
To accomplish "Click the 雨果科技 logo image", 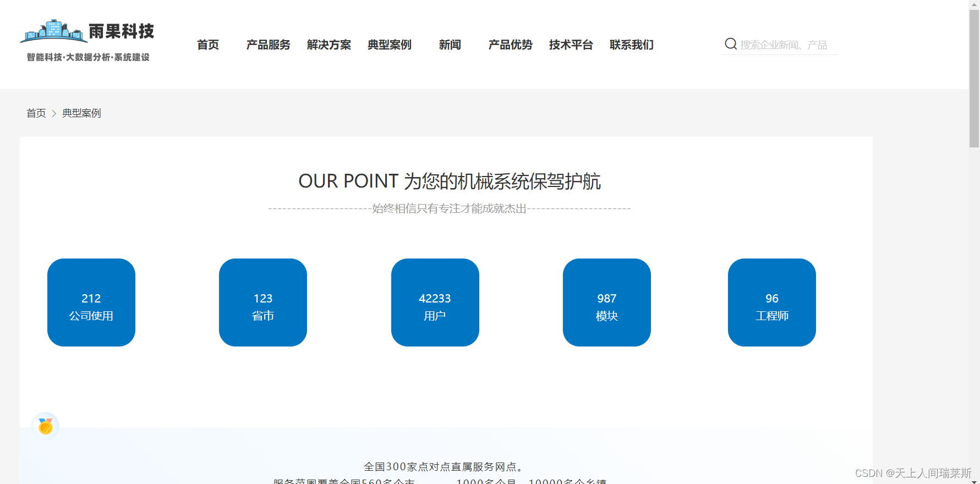I will click(88, 41).
